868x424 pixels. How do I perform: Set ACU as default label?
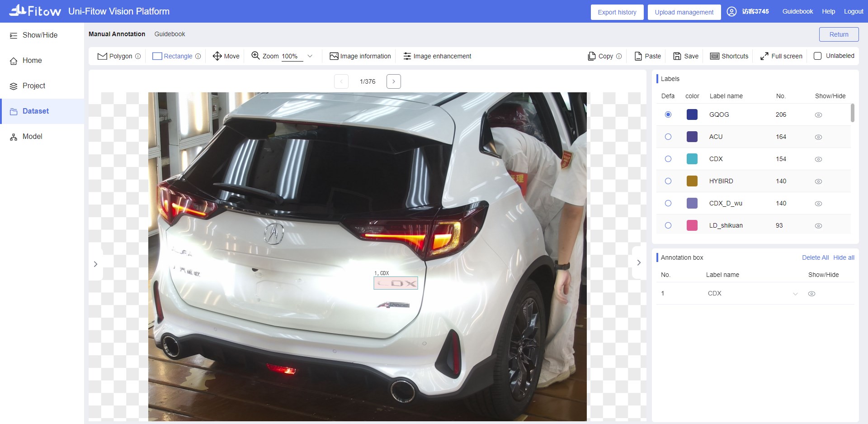coord(668,137)
